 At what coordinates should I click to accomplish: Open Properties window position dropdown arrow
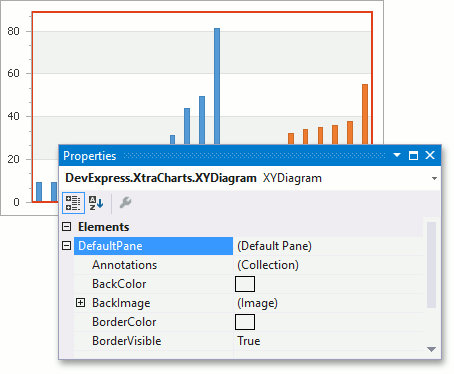tap(397, 155)
